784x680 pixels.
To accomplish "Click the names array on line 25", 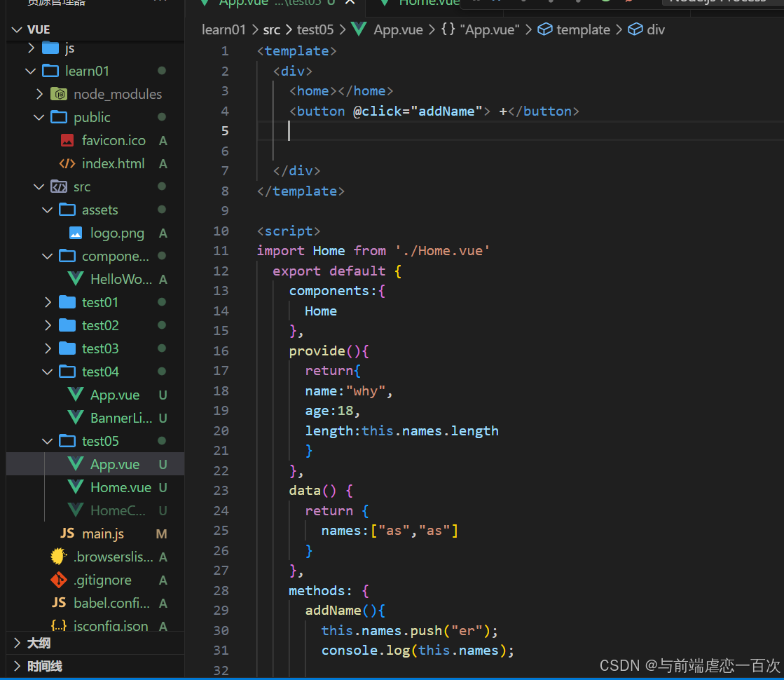I will (x=390, y=531).
